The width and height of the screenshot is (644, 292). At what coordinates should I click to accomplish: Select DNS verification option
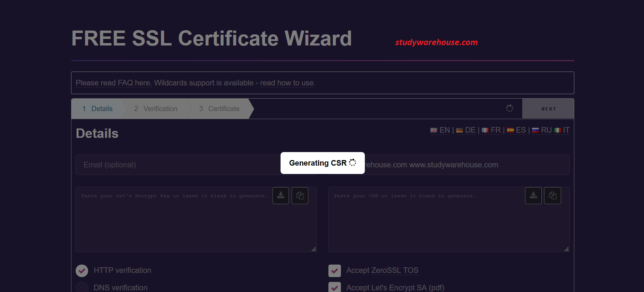click(x=82, y=287)
